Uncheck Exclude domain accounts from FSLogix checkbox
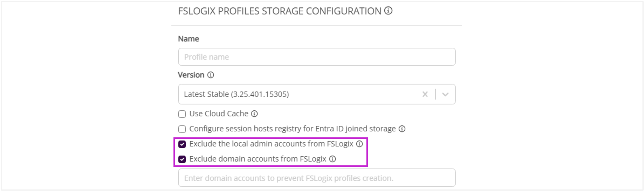 pos(182,159)
